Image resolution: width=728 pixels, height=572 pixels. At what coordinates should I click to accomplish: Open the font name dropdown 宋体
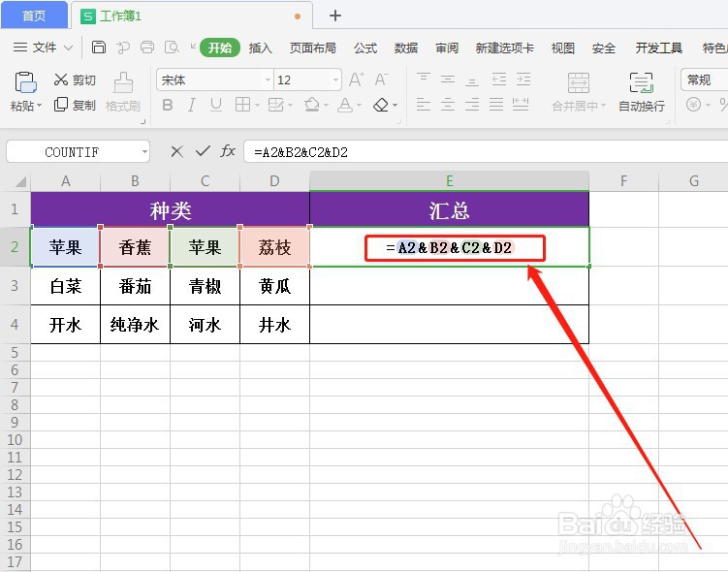click(268, 79)
